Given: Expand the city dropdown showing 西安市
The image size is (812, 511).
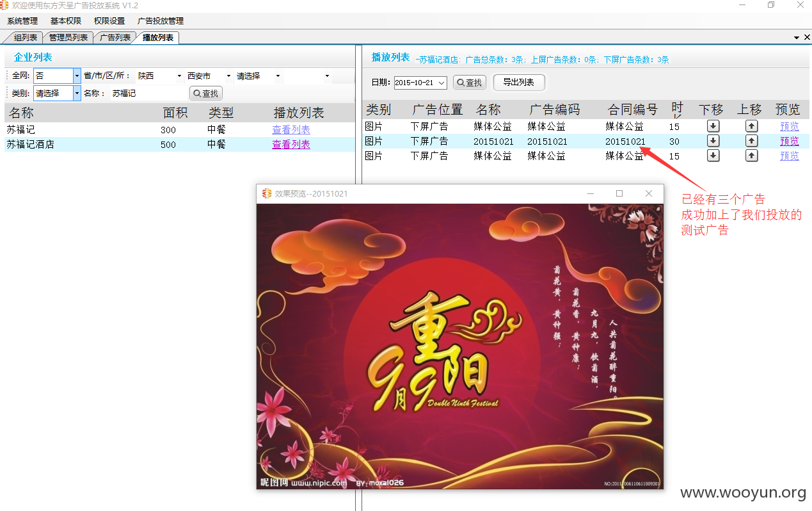Looking at the screenshot, I should click(229, 76).
